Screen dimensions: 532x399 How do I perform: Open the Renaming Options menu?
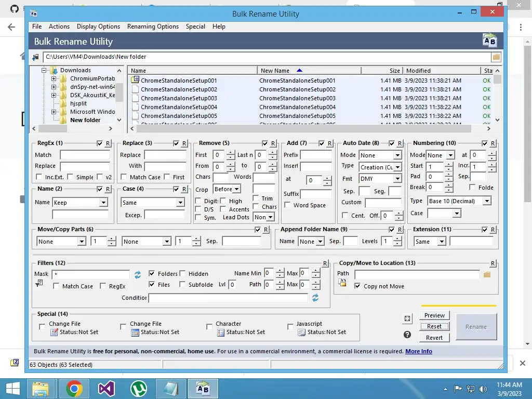153,26
